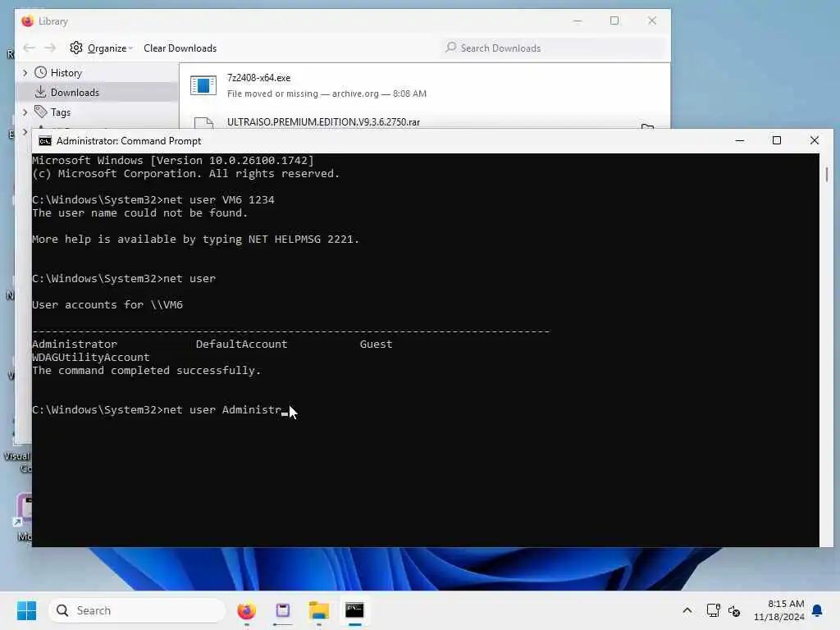Expand the History tree node
The width and height of the screenshot is (840, 630).
[x=25, y=72]
